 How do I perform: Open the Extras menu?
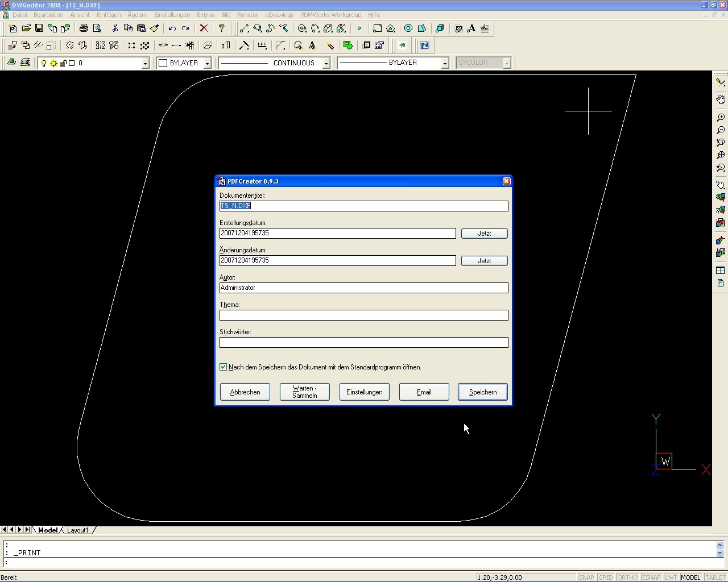tap(205, 15)
